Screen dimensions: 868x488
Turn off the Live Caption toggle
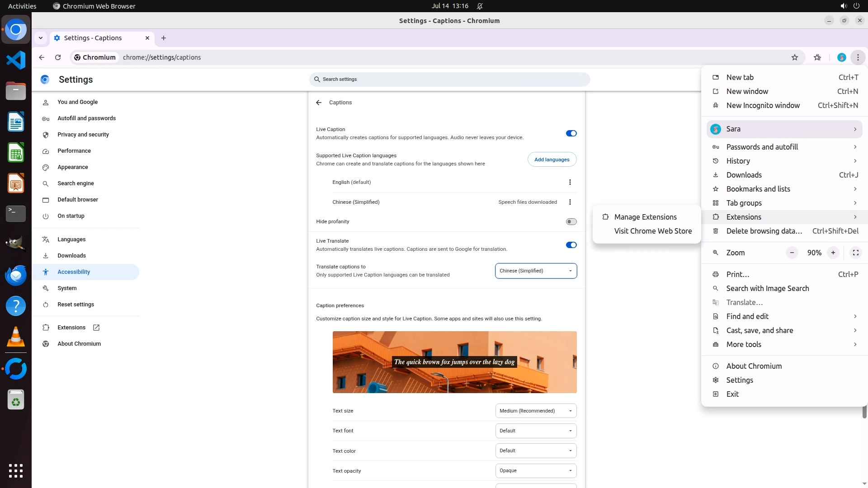[571, 133]
